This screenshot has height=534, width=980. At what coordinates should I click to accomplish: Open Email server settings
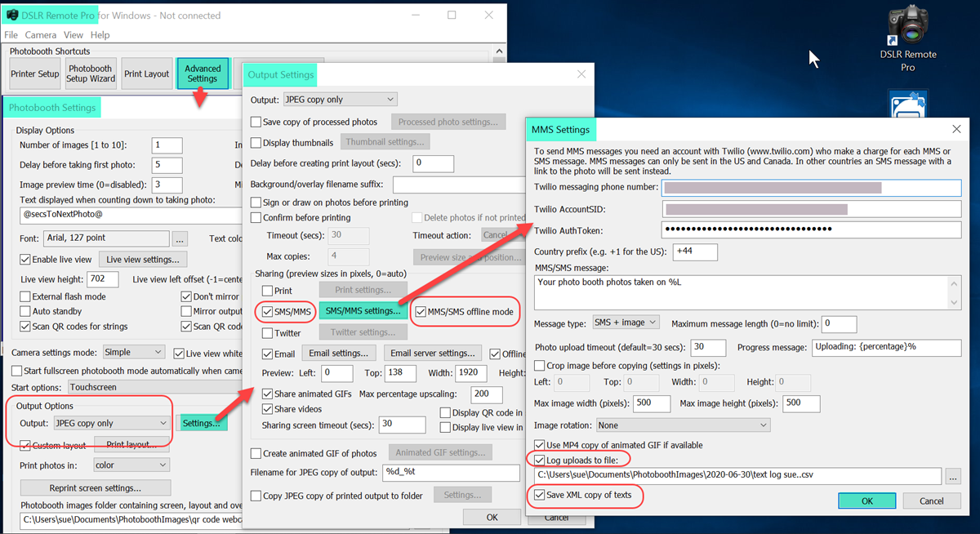[433, 354]
